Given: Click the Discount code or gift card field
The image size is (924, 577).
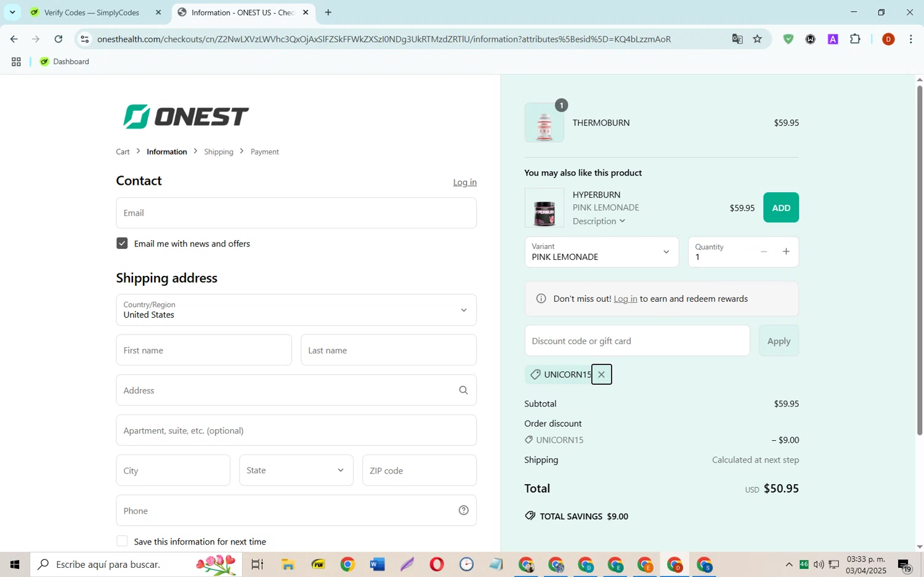Looking at the screenshot, I should point(638,341).
